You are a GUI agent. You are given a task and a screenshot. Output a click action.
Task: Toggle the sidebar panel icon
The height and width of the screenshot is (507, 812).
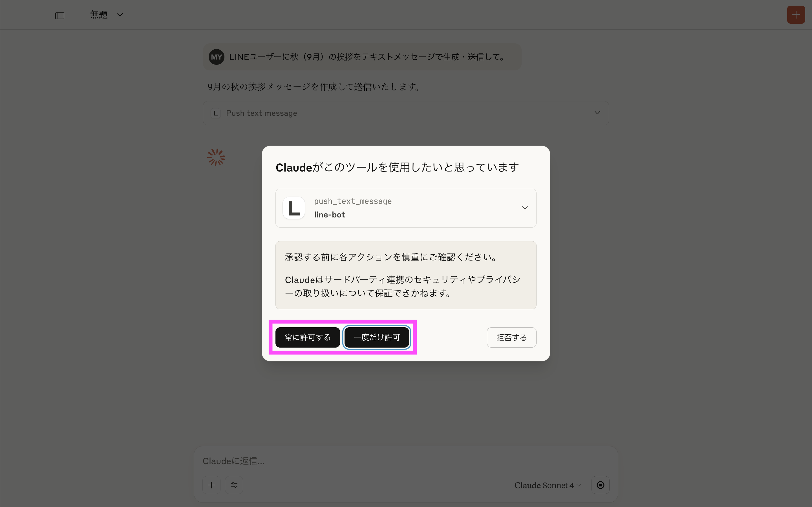point(60,15)
